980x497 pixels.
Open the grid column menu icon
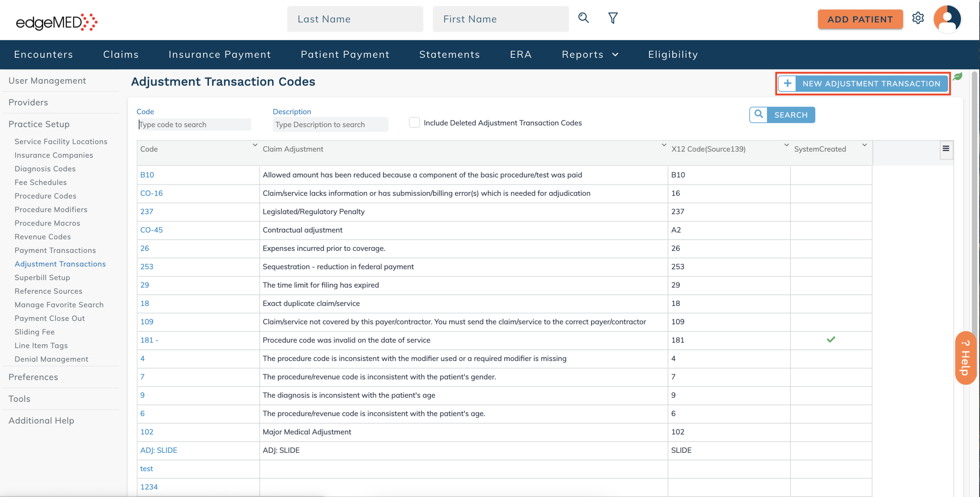point(946,149)
